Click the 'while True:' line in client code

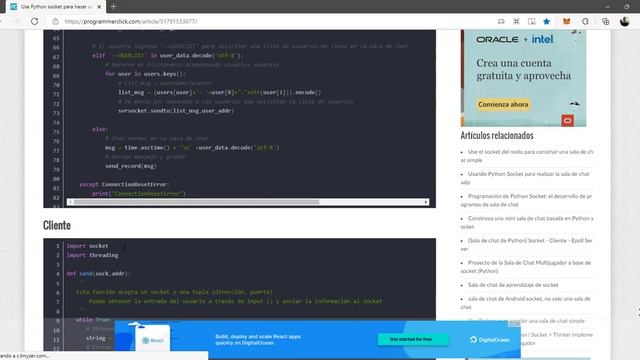coord(93,320)
